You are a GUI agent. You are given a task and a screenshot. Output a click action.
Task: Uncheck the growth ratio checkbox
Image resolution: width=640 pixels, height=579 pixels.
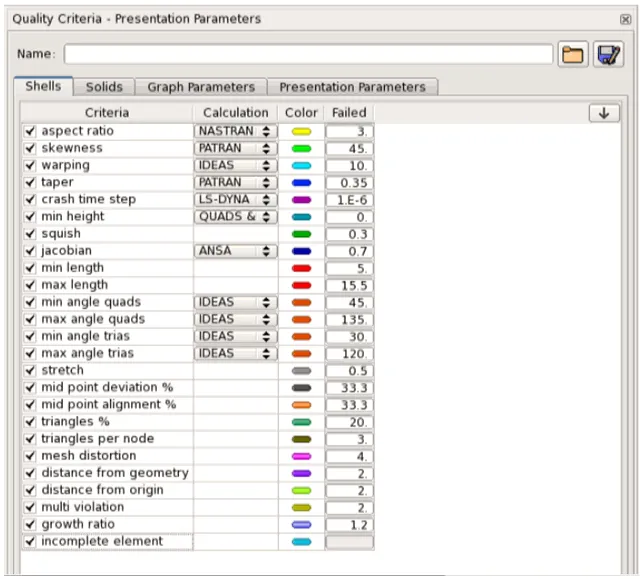coord(30,524)
